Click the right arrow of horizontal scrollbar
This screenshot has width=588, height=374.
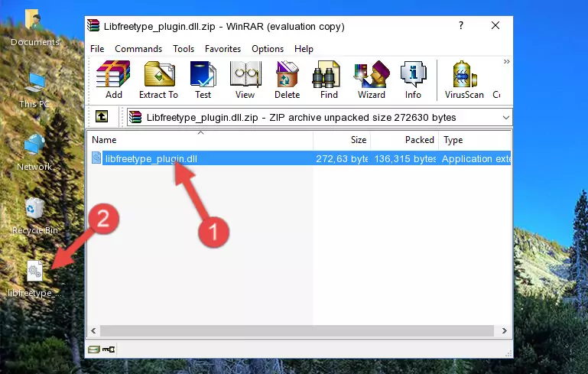click(x=505, y=331)
